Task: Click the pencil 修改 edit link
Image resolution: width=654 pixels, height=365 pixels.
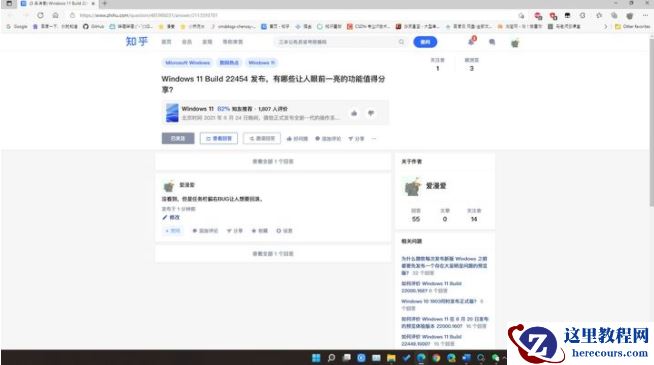Action: click(171, 217)
